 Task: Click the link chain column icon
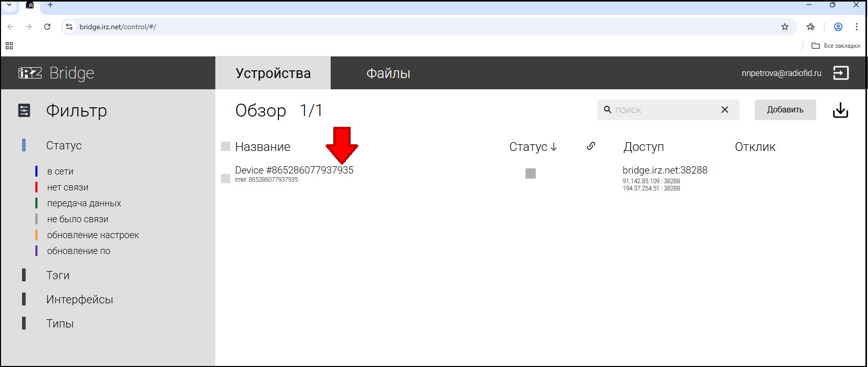[x=591, y=146]
